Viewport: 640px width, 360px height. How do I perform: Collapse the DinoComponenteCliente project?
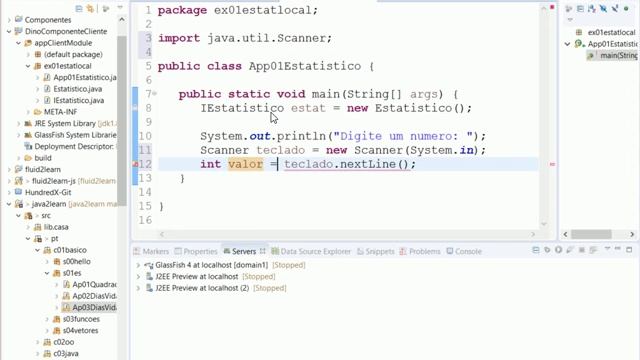pyautogui.click(x=9, y=31)
